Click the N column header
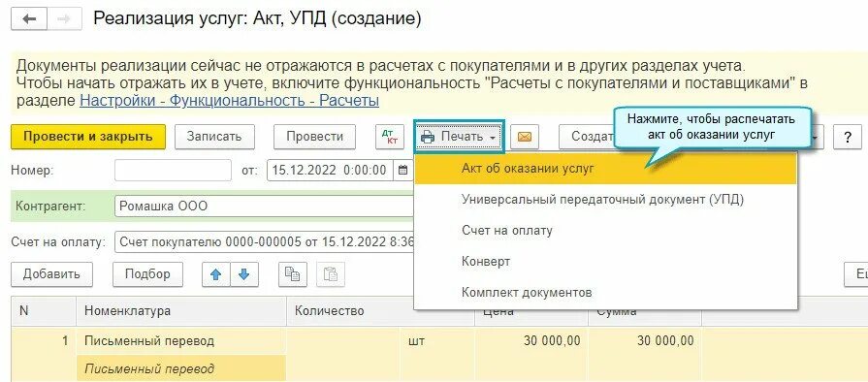 (44, 311)
